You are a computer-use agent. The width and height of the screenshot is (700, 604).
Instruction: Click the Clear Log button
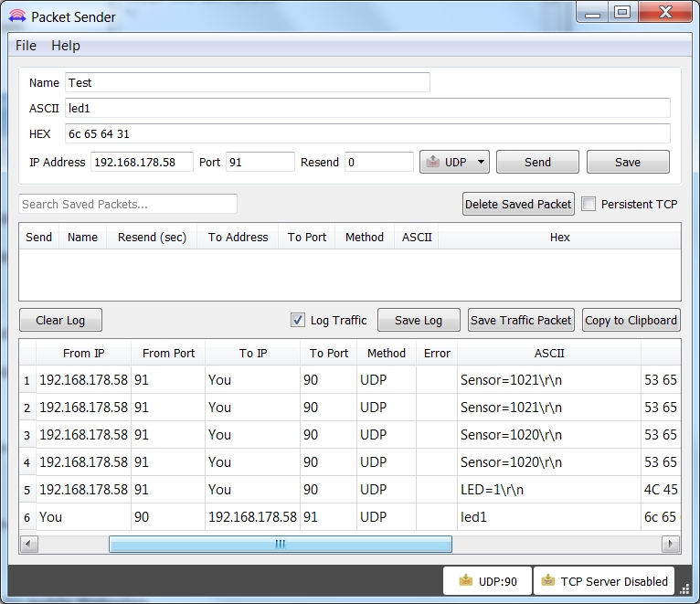click(60, 320)
